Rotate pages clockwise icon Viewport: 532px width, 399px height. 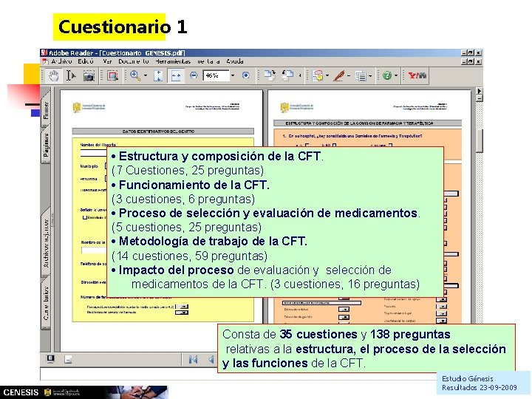tap(270, 75)
